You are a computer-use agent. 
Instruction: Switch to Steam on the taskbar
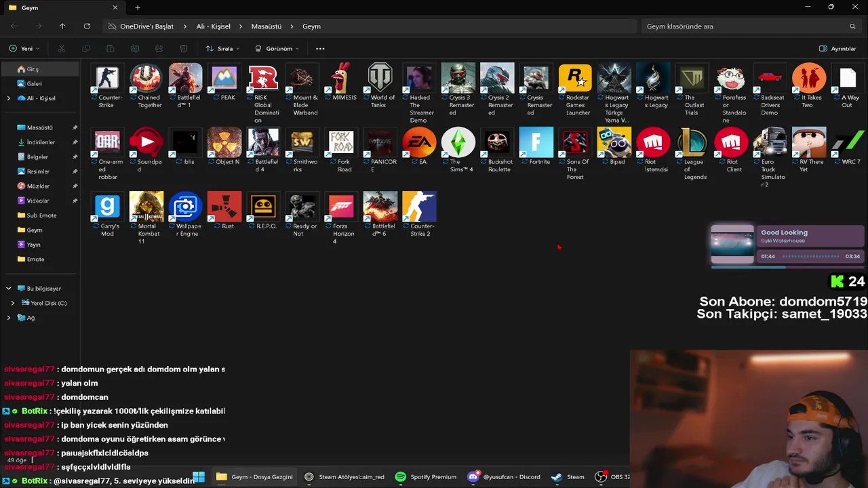coord(568,476)
